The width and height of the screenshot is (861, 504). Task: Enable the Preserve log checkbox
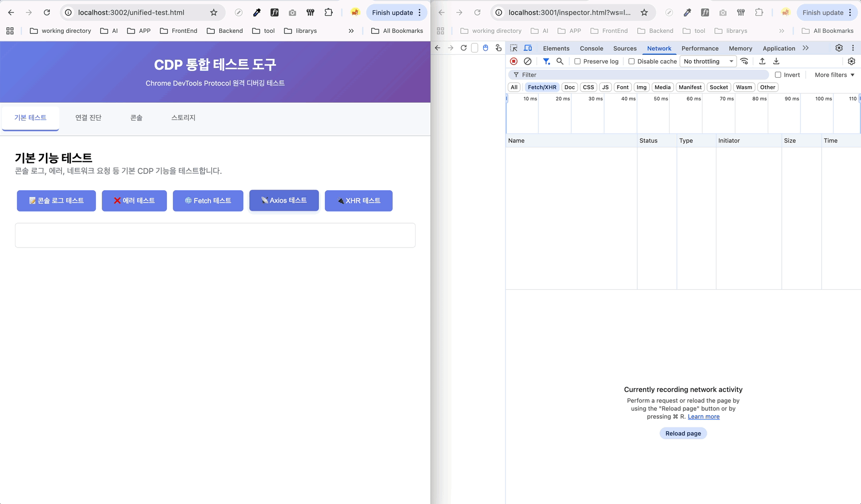tap(577, 61)
